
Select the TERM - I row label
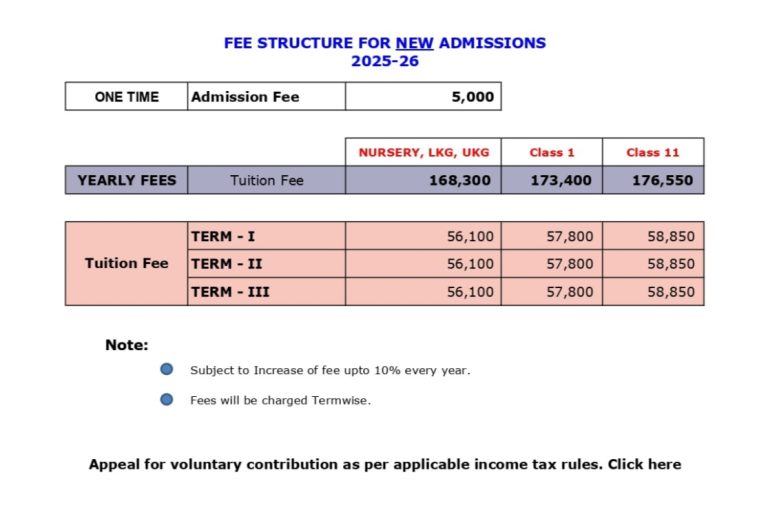(x=266, y=236)
